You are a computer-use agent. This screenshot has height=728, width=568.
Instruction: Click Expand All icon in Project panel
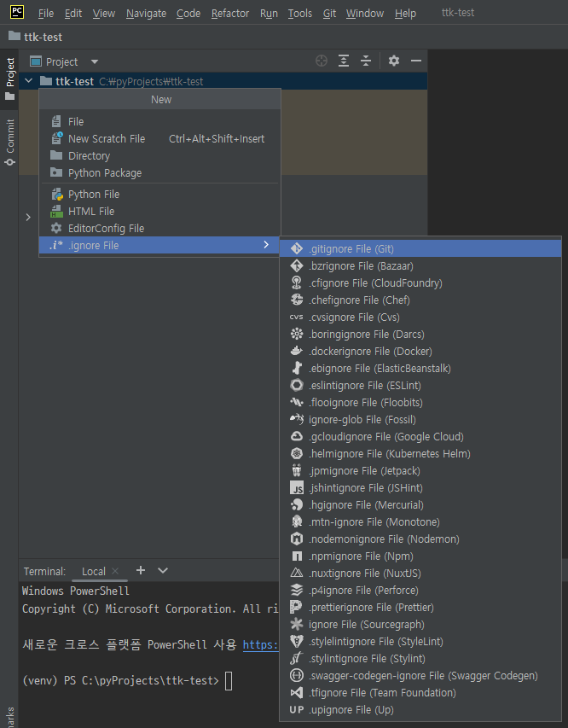click(344, 61)
